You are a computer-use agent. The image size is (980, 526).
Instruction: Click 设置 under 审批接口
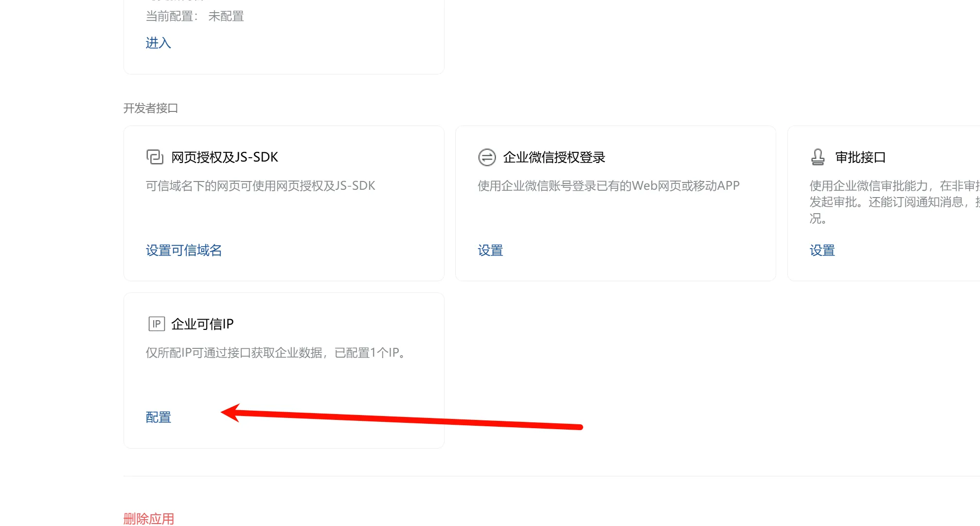tap(822, 251)
